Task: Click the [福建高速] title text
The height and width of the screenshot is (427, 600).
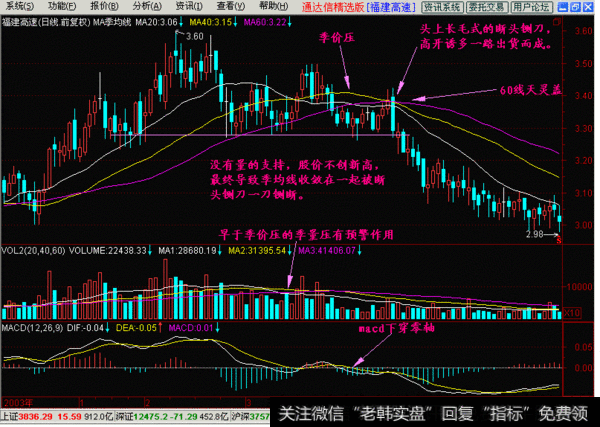Action: pos(392,7)
